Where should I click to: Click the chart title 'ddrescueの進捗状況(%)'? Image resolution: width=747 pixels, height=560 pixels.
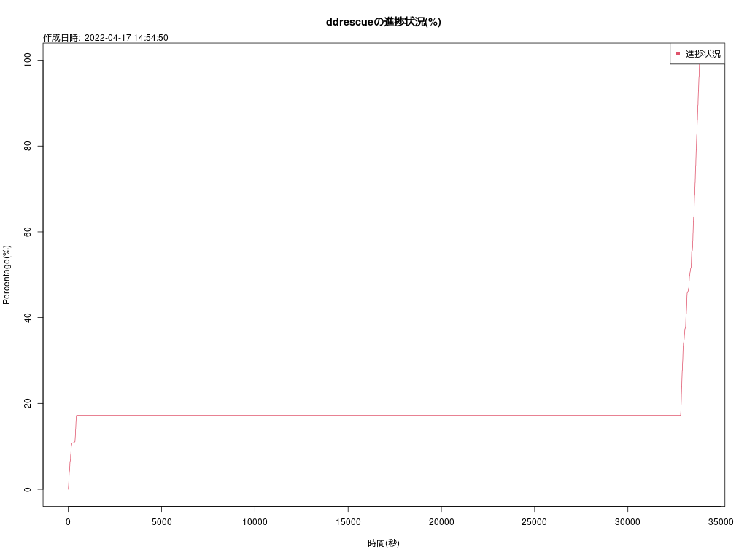coord(383,22)
